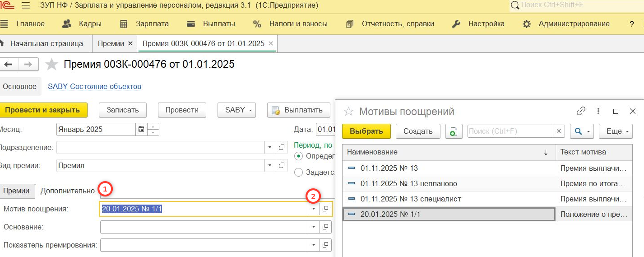Open the hamburger main menu in the title bar

click(x=26, y=6)
